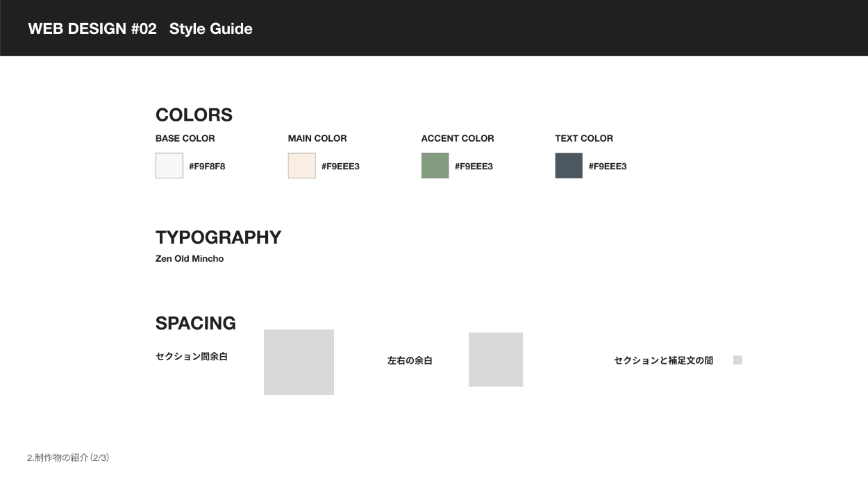Click the BASE COLOR label
868x488 pixels.
(x=185, y=138)
